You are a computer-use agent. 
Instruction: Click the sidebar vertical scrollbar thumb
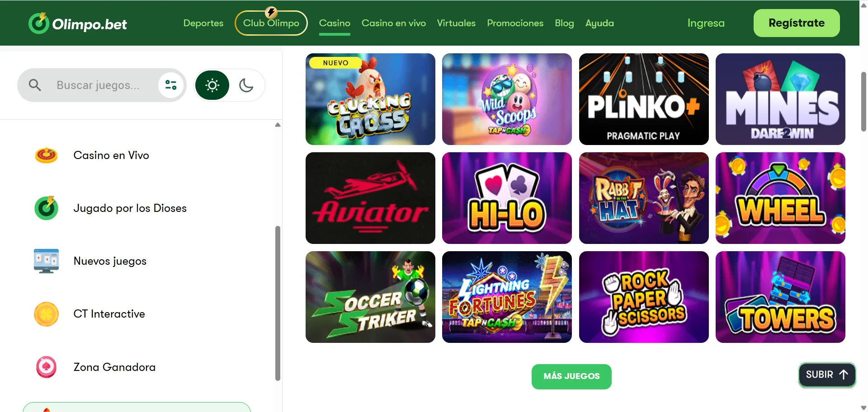[278, 303]
